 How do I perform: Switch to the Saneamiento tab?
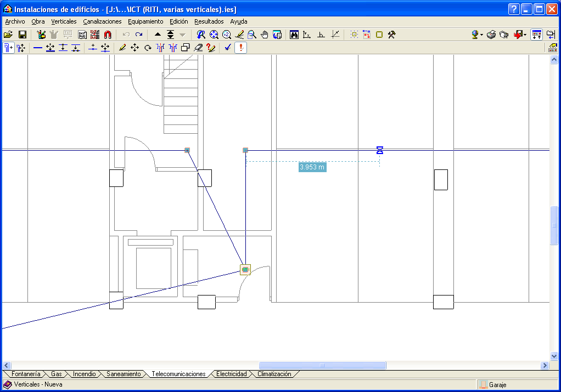pyautogui.click(x=124, y=374)
